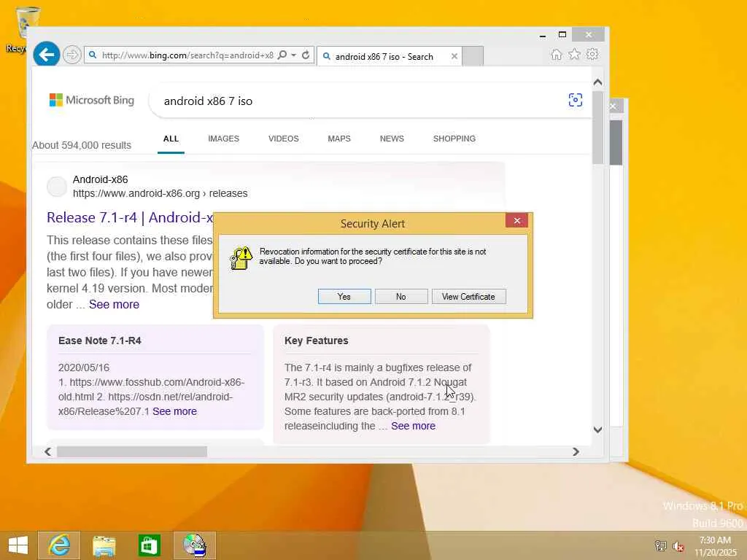Open the Windows Start button

18,545
